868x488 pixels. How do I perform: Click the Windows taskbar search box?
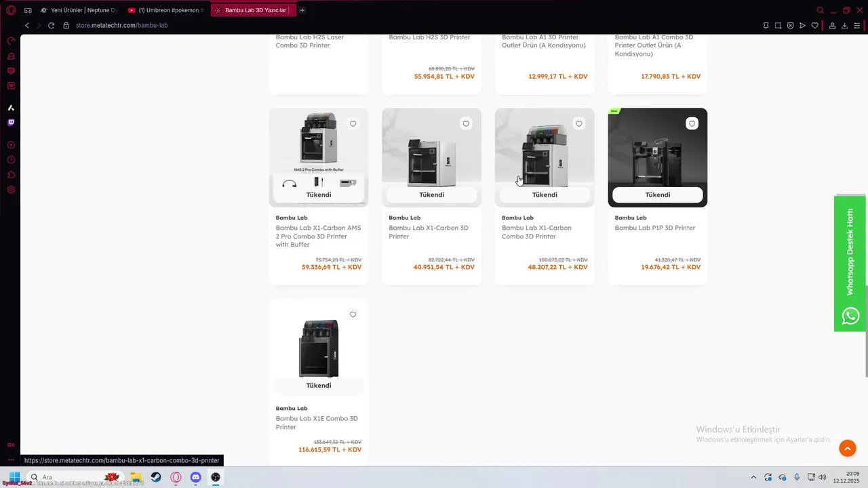pos(75,477)
